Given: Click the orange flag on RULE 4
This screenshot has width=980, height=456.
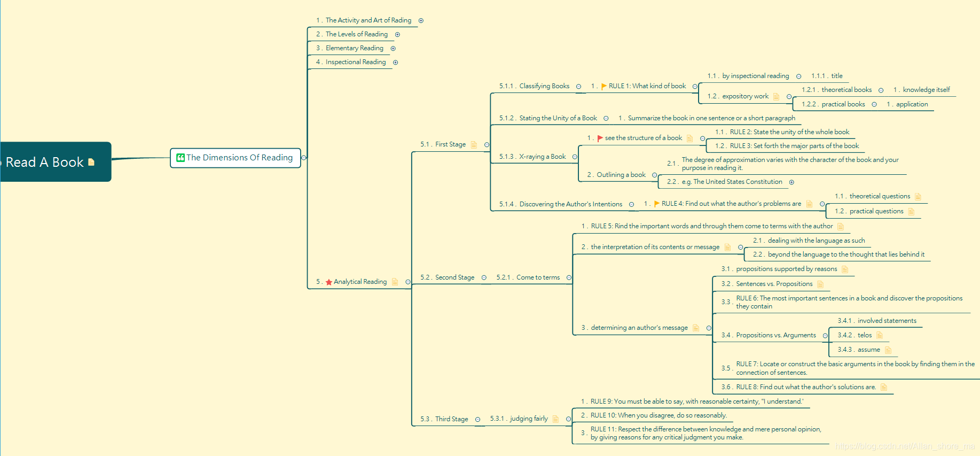Looking at the screenshot, I should (x=657, y=204).
